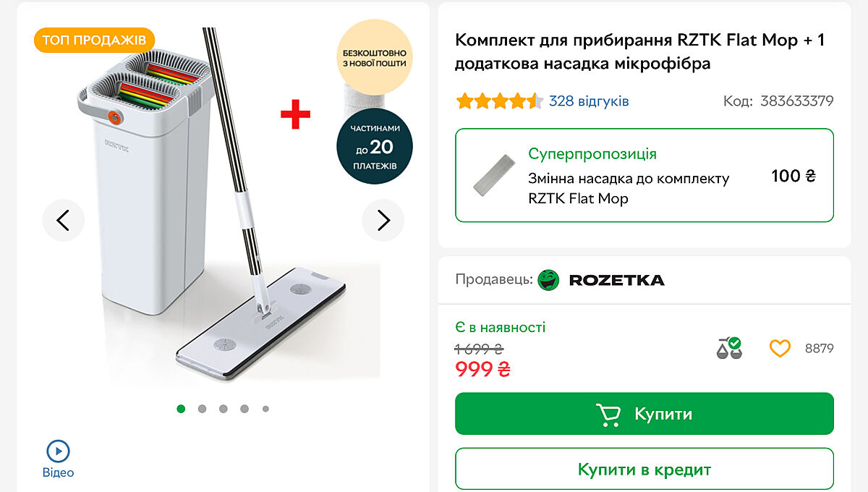Select the fifth small carousel dot
The image size is (868, 492).
point(265,409)
